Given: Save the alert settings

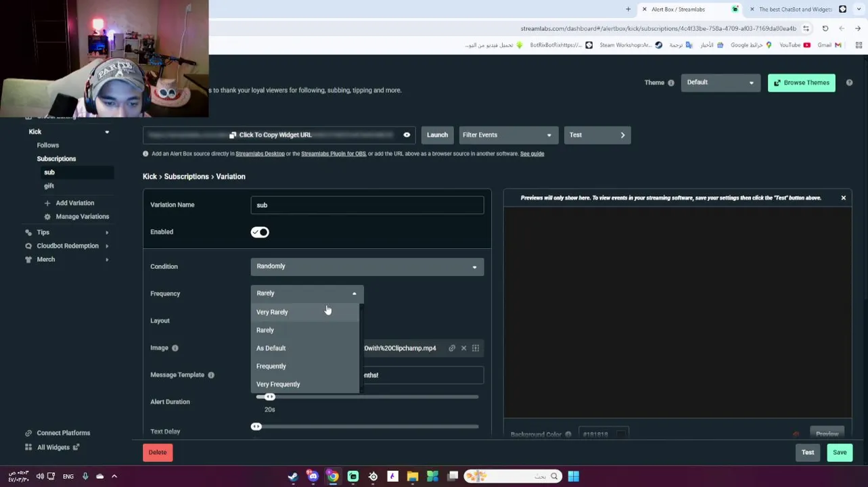Looking at the screenshot, I should point(840,453).
